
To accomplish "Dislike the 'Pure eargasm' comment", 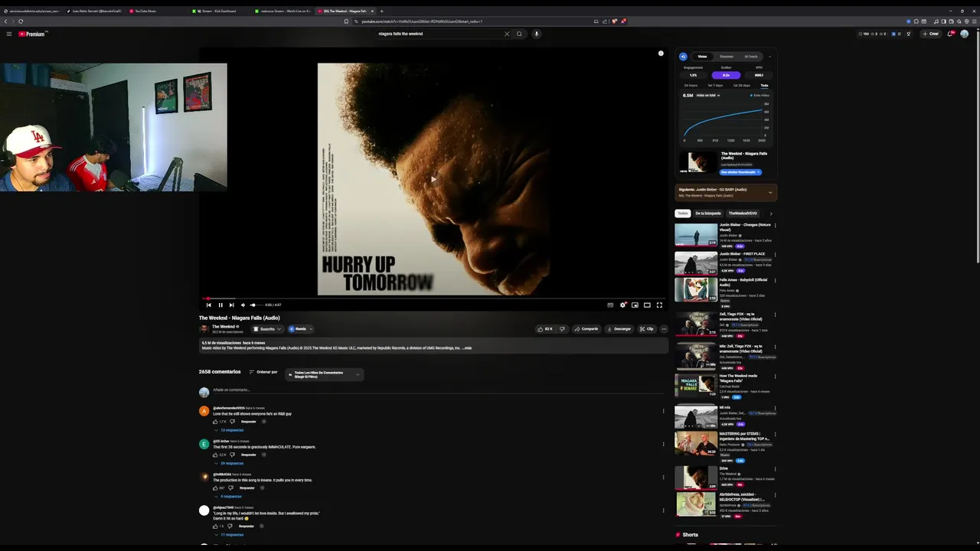I will point(232,455).
